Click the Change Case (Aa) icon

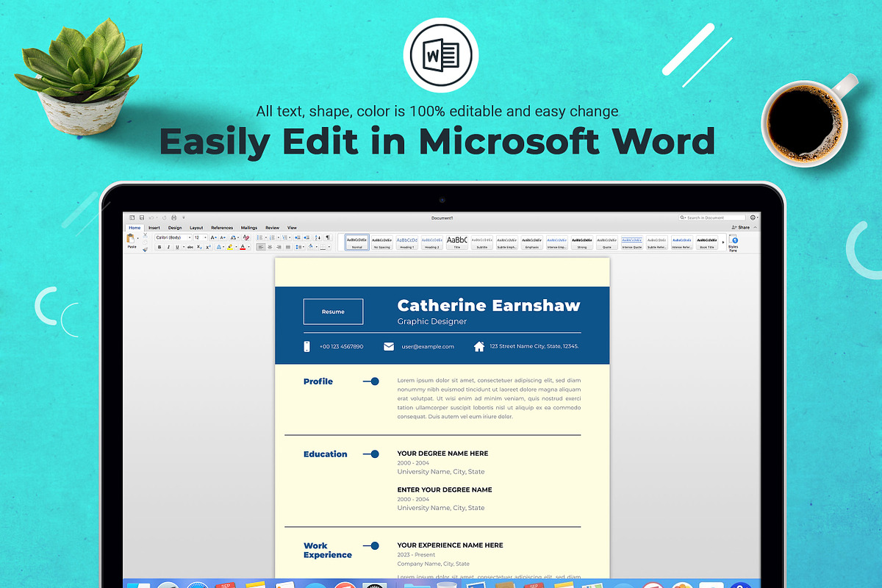point(234,237)
